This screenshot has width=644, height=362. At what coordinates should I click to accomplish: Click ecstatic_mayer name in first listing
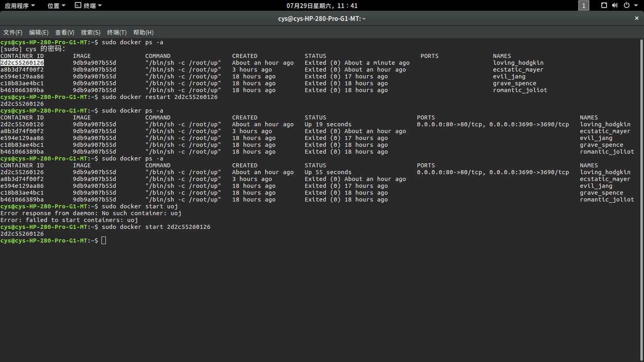(518, 70)
